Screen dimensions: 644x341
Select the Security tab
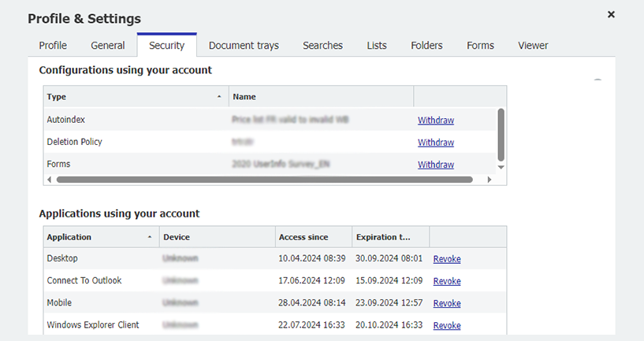point(167,46)
